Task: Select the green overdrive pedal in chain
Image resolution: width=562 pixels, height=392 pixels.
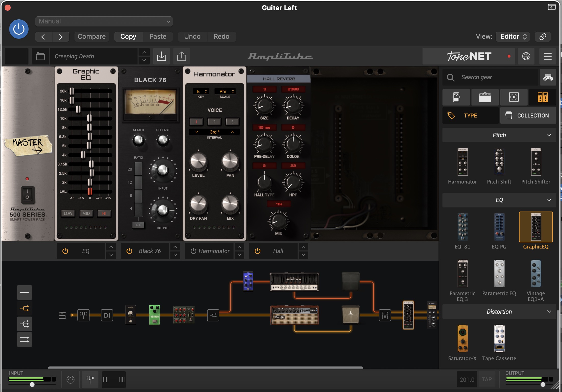Action: [x=155, y=315]
